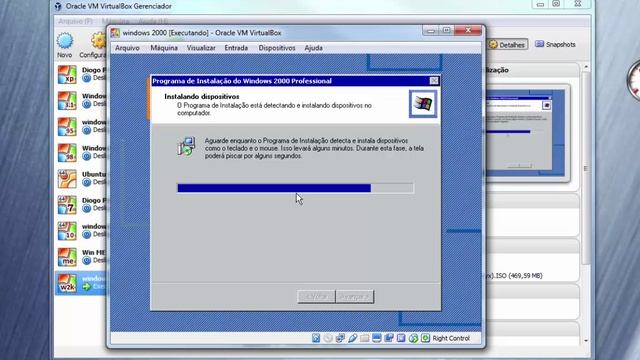Click the green keyboard capture indicator icon
Viewport: 640px width, 360px height.
tap(425, 338)
